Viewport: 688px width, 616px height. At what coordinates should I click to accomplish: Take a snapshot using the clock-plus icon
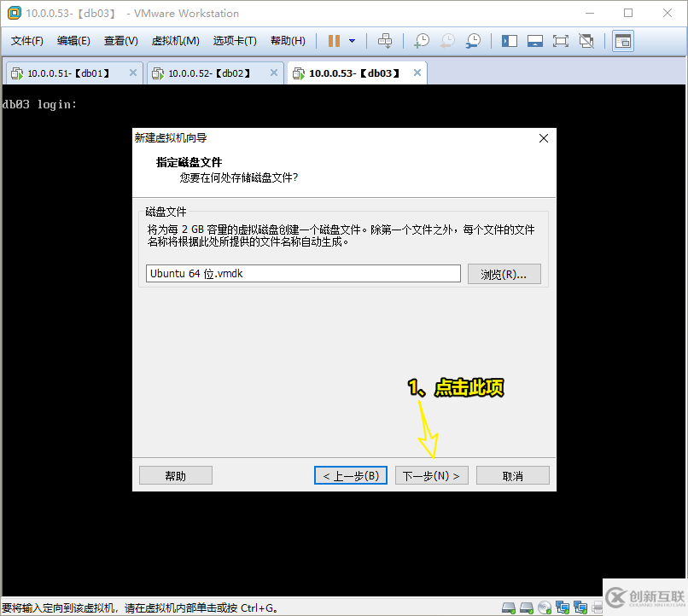pos(422,41)
